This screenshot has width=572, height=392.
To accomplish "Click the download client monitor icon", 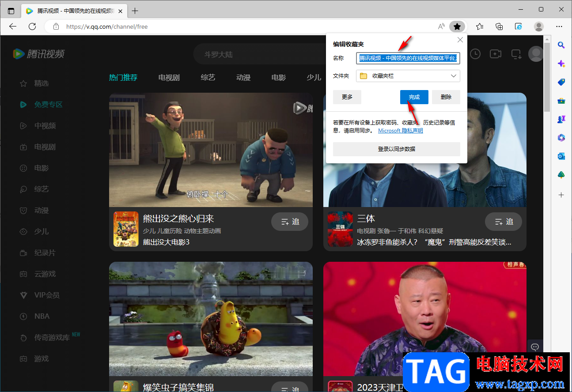I will 516,54.
